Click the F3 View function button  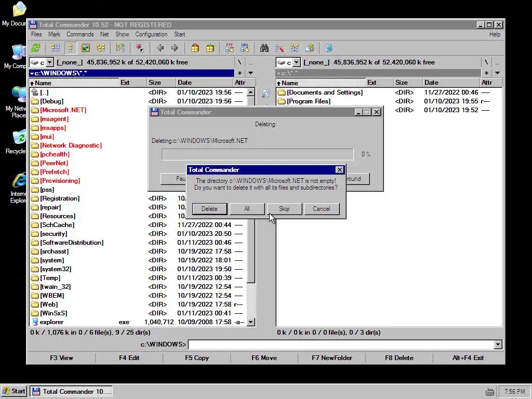[61, 357]
